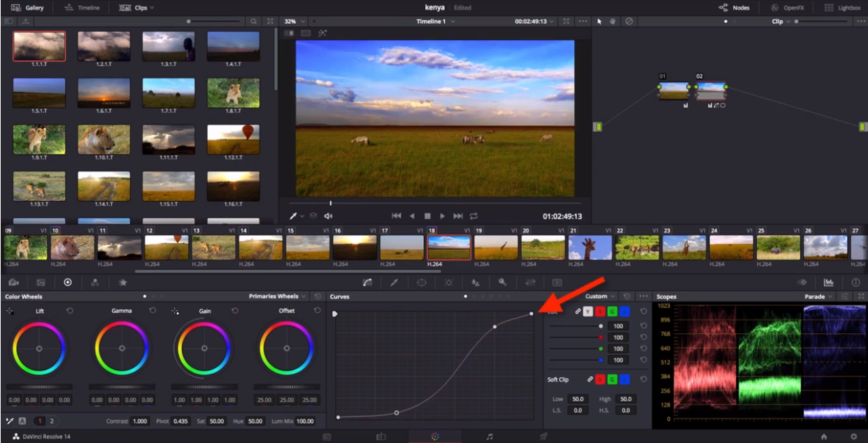Pick white point next to Gain

point(176,311)
